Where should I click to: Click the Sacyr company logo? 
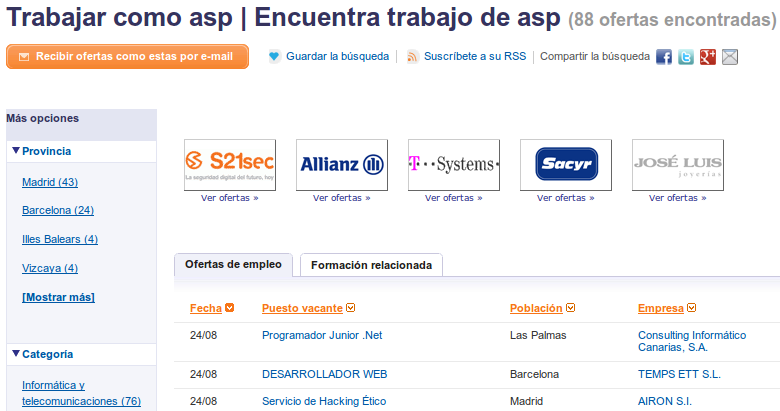pos(566,164)
